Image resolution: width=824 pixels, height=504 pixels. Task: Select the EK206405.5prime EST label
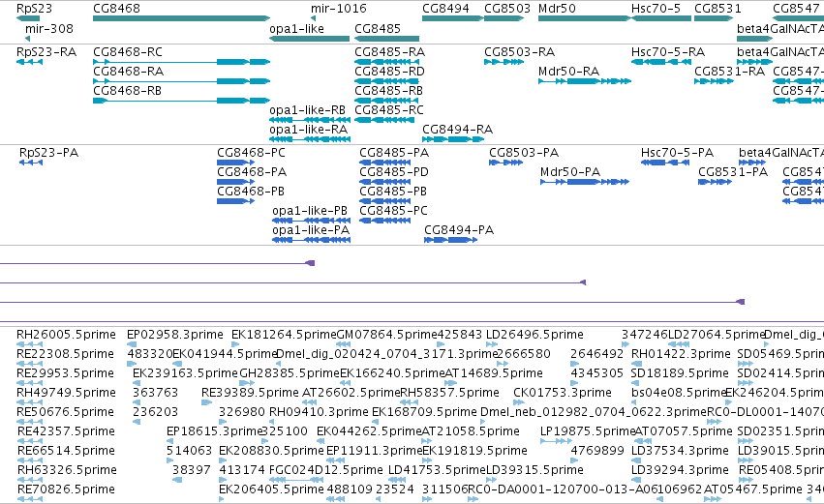(x=272, y=489)
